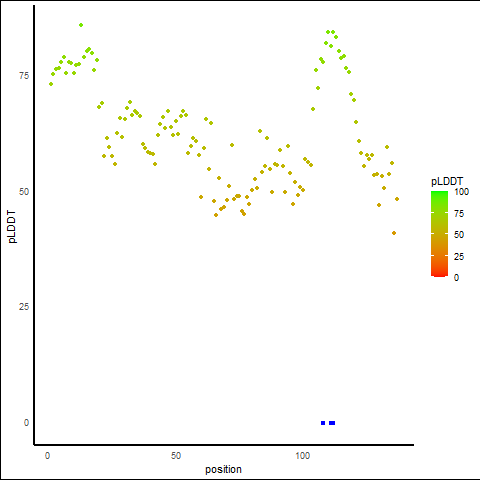Click the x-axis tick label 0
The height and width of the screenshot is (480, 480).
(47, 456)
